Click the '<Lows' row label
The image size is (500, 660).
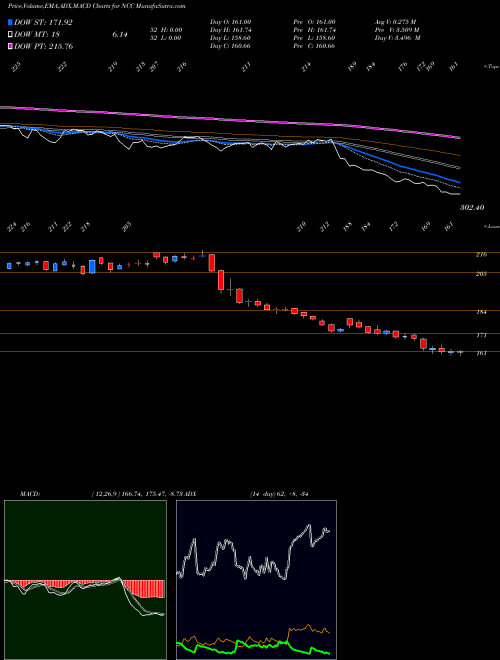tap(491, 226)
